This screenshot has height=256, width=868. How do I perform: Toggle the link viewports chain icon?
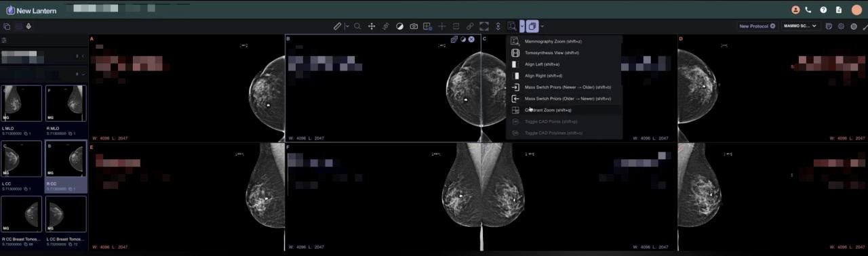tap(470, 26)
